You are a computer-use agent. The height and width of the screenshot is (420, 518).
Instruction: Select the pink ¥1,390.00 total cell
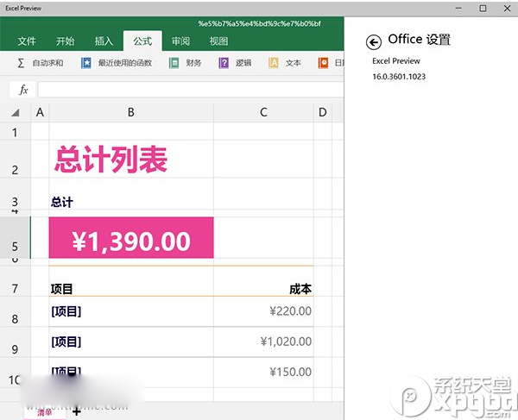coord(131,237)
